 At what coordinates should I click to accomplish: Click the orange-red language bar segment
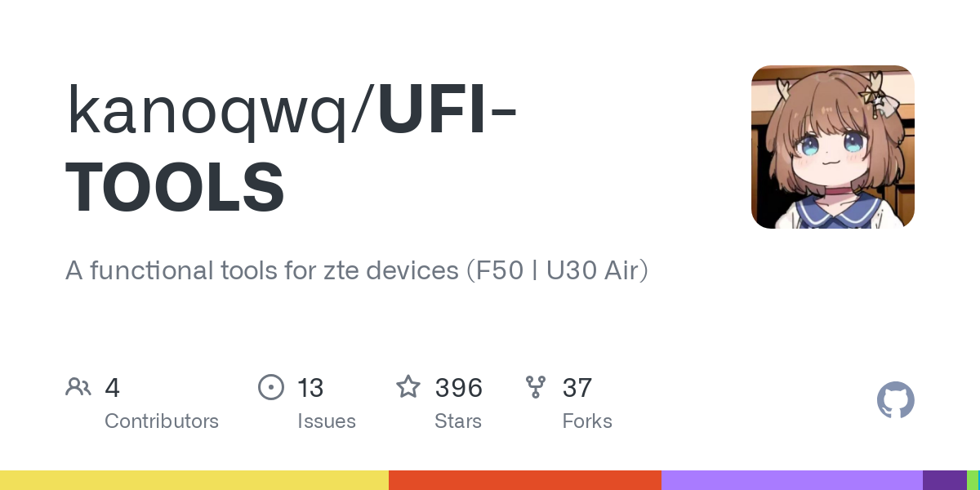[524, 480]
